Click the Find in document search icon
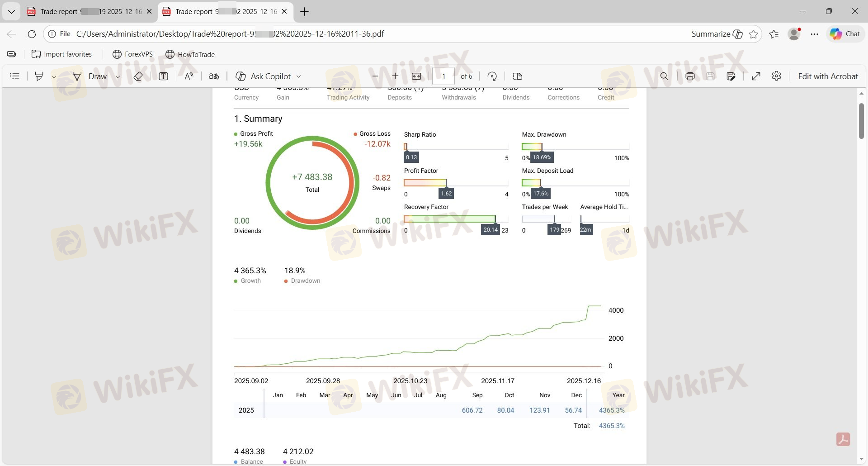 (664, 76)
